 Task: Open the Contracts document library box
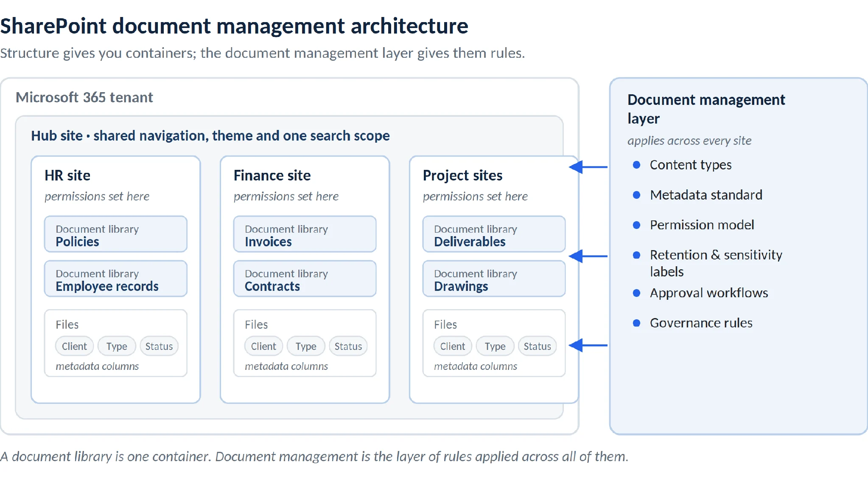(305, 279)
